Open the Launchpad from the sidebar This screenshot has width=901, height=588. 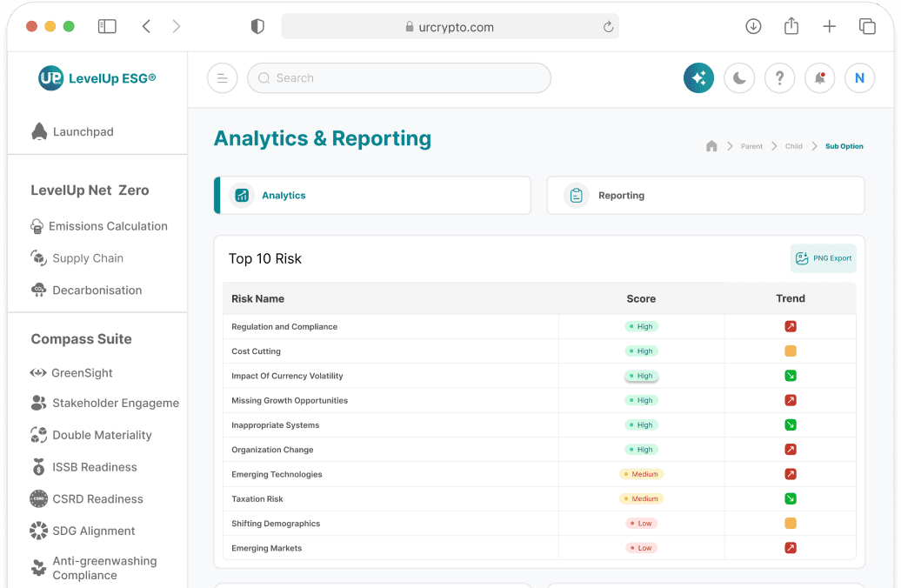pos(83,131)
